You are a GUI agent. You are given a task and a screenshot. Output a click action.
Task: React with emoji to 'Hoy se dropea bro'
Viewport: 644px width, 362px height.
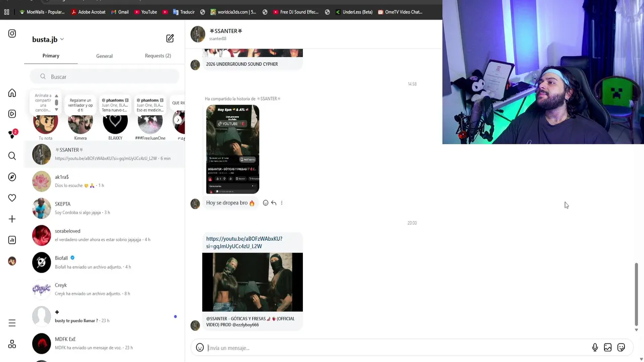[x=266, y=203]
